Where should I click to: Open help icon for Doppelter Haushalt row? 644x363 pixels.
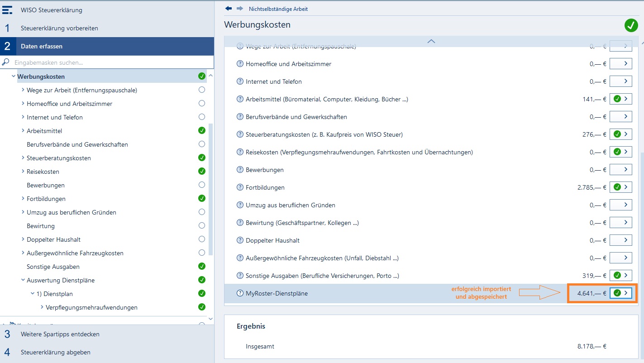pyautogui.click(x=240, y=240)
